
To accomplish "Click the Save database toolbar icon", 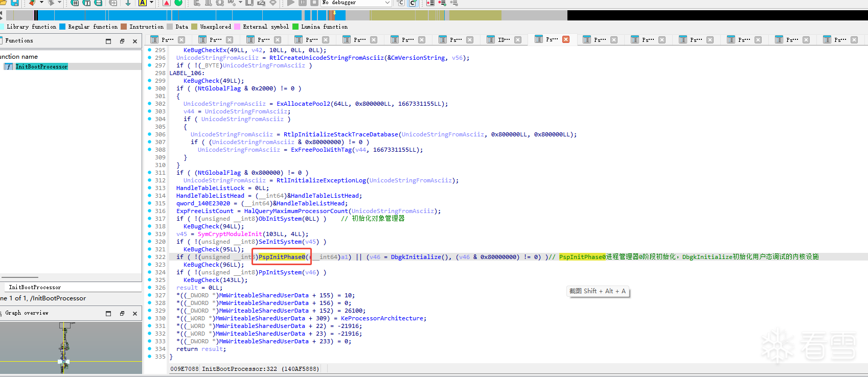I will pyautogui.click(x=15, y=3).
